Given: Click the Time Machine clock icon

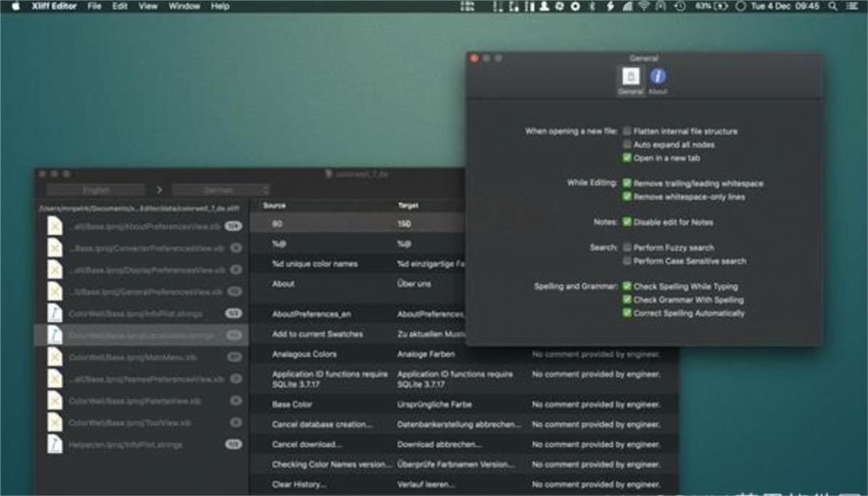Looking at the screenshot, I should coord(680,6).
